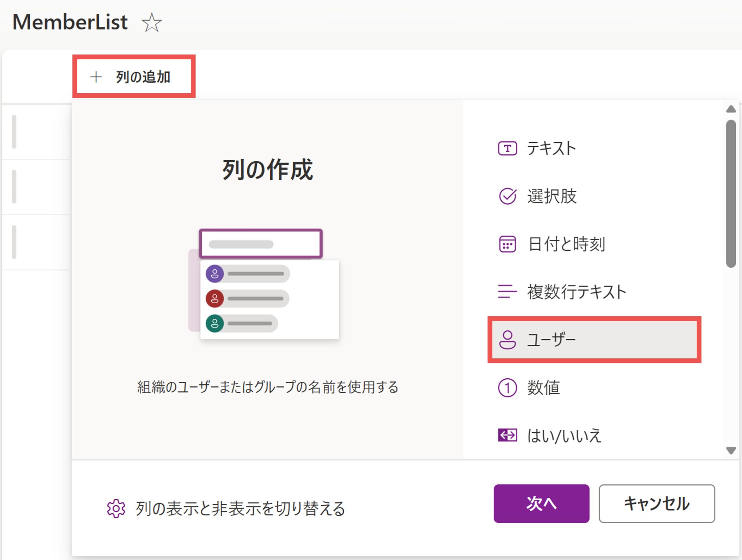This screenshot has width=742, height=560.
Task: Open 列の表示と非表示を切り替える link
Action: click(x=240, y=508)
